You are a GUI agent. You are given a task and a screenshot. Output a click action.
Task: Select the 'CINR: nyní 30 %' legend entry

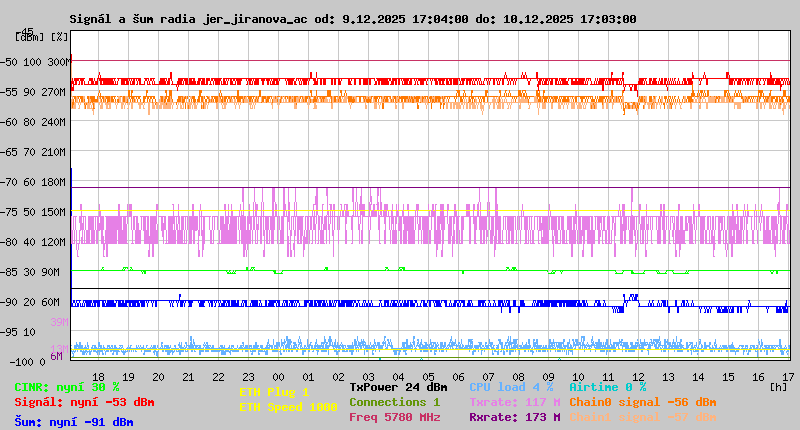(x=67, y=387)
